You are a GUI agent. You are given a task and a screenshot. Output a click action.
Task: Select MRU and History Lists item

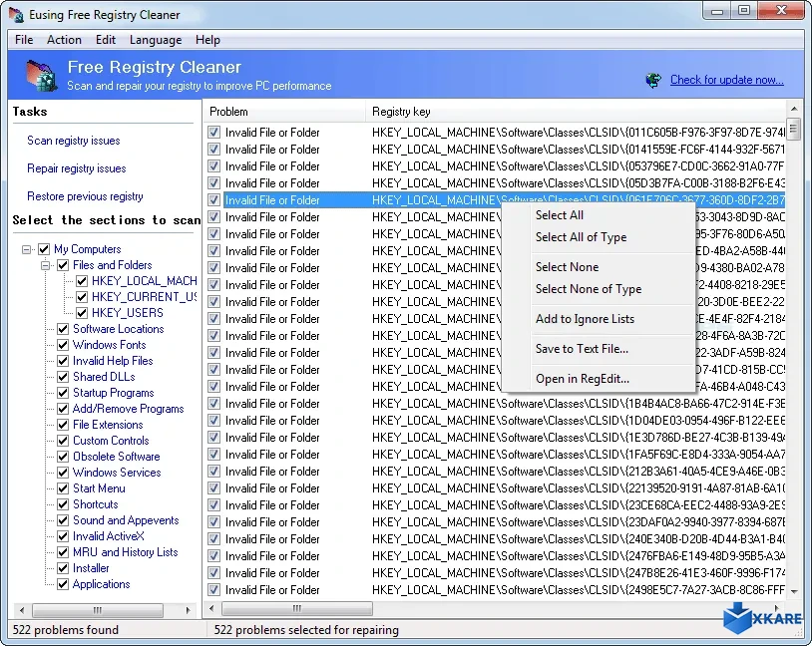pos(126,552)
